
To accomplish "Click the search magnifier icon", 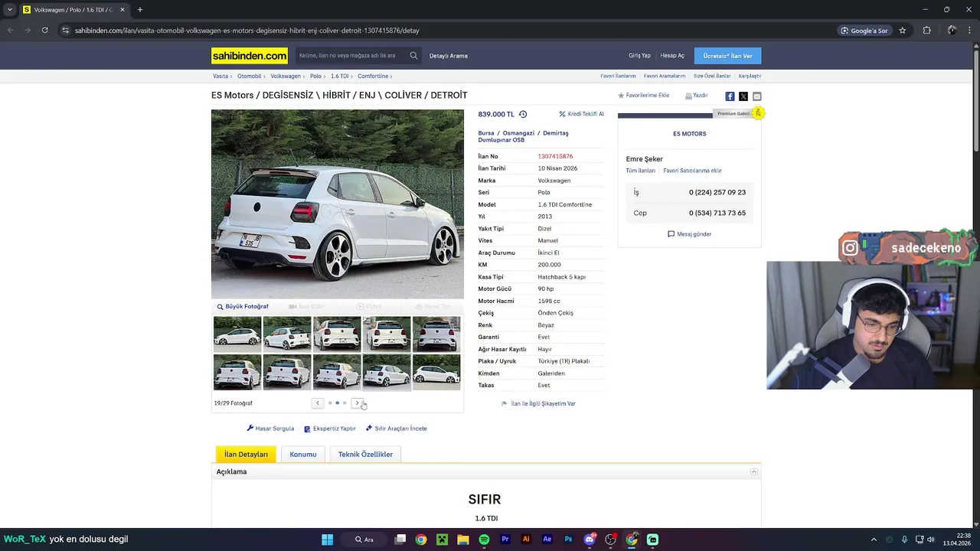I will point(413,55).
